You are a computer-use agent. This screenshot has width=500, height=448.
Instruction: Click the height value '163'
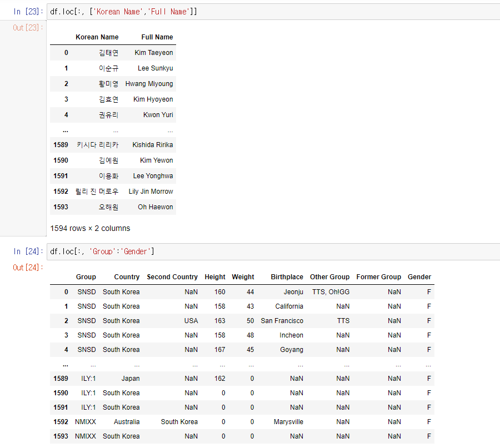pyautogui.click(x=219, y=321)
